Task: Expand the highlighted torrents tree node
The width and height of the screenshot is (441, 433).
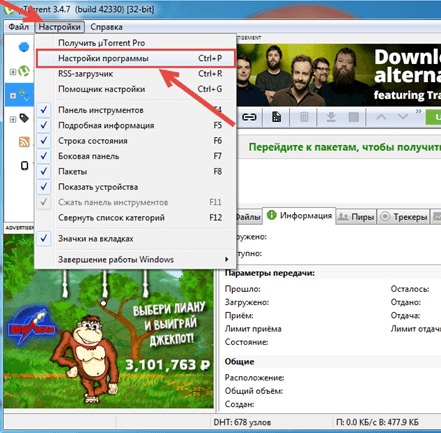Action: (13, 96)
